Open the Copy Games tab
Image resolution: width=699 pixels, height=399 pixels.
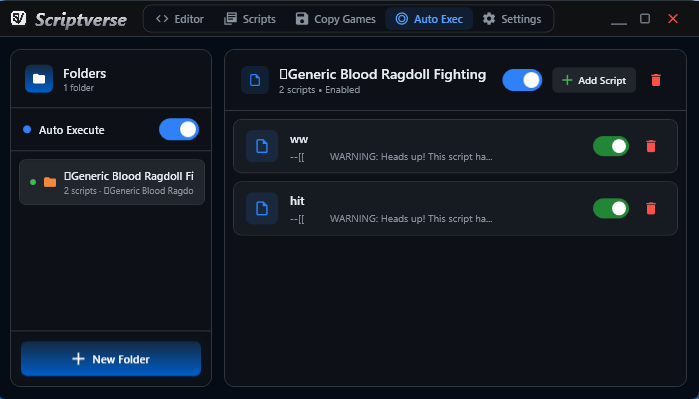[336, 19]
